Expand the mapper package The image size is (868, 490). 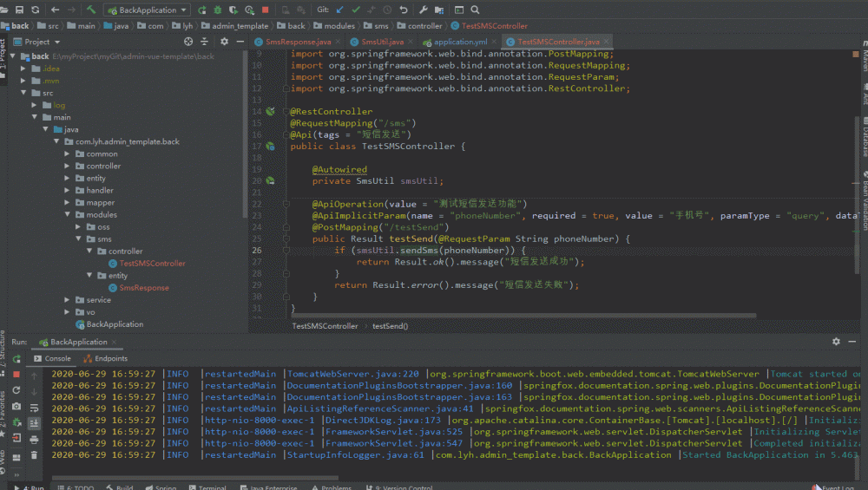[x=67, y=202]
